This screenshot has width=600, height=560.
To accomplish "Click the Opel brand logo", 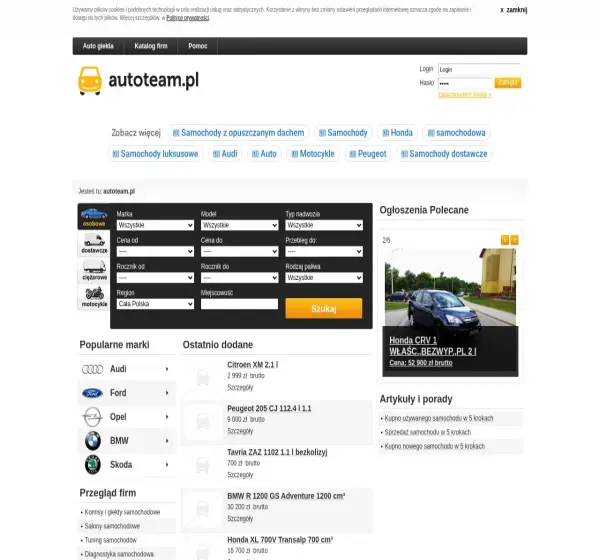I will (92, 417).
